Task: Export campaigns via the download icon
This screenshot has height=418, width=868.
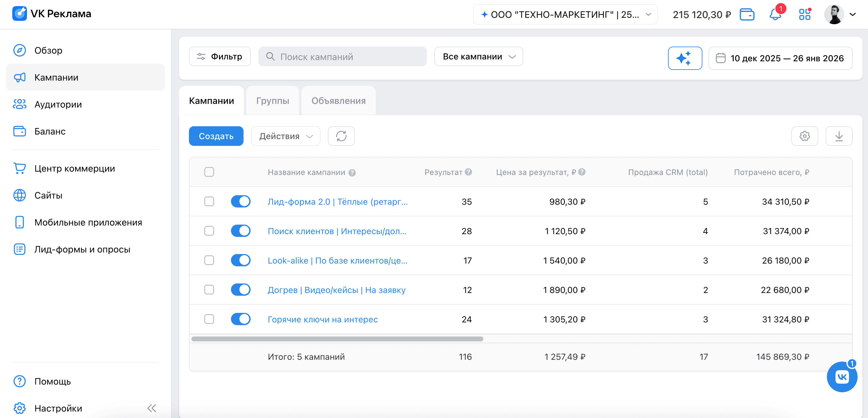Action: 839,136
